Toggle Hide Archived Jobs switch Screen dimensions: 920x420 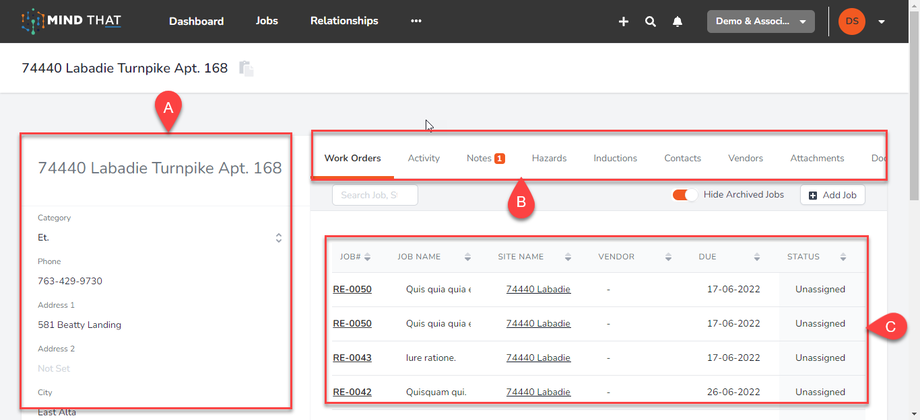685,195
